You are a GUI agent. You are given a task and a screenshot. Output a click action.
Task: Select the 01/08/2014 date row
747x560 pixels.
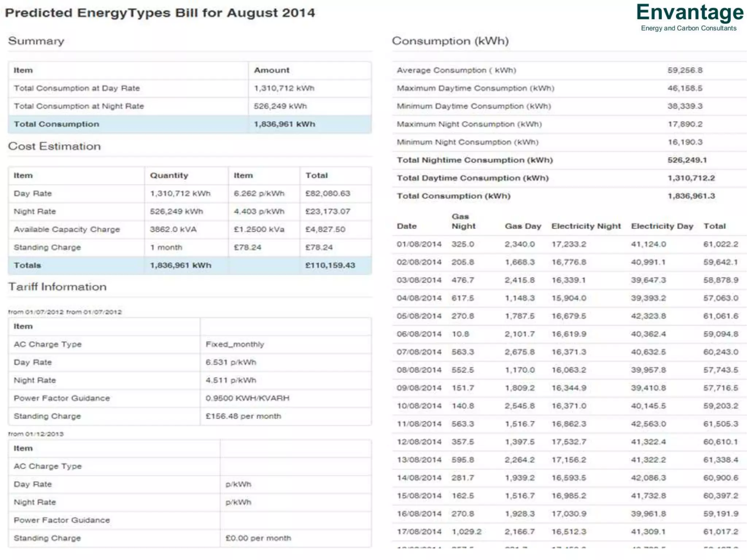(419, 244)
